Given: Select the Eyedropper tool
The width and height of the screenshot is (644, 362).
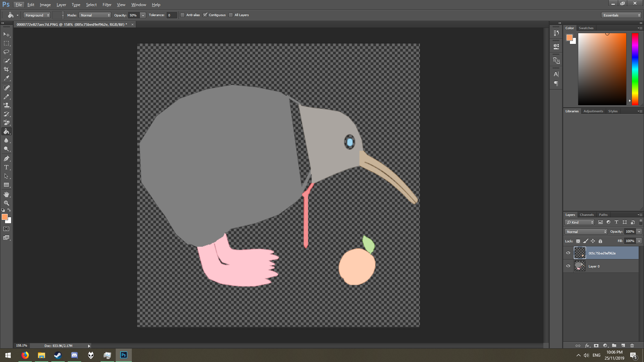Looking at the screenshot, I should click(6, 78).
